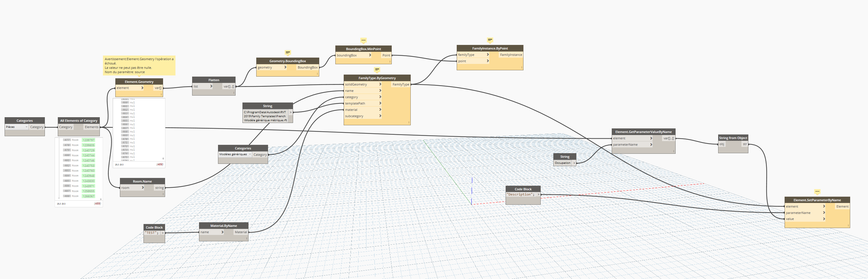The image size is (868, 279).
Task: Click the output arrow of the "TEST" Code Block
Action: click(163, 233)
